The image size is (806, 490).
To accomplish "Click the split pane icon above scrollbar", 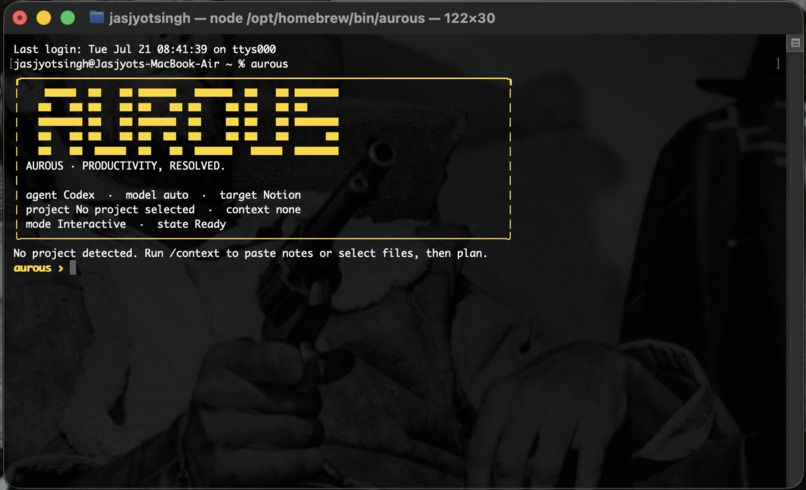I will click(795, 43).
